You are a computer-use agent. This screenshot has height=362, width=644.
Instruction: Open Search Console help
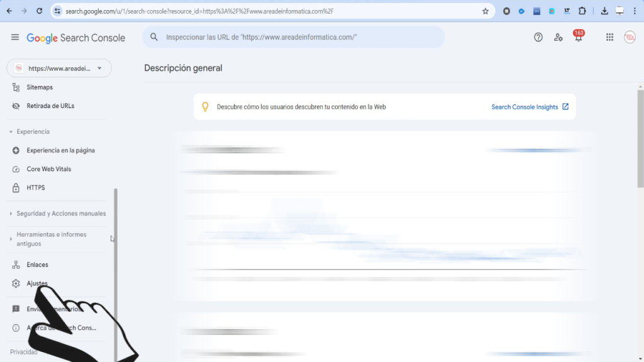click(538, 37)
